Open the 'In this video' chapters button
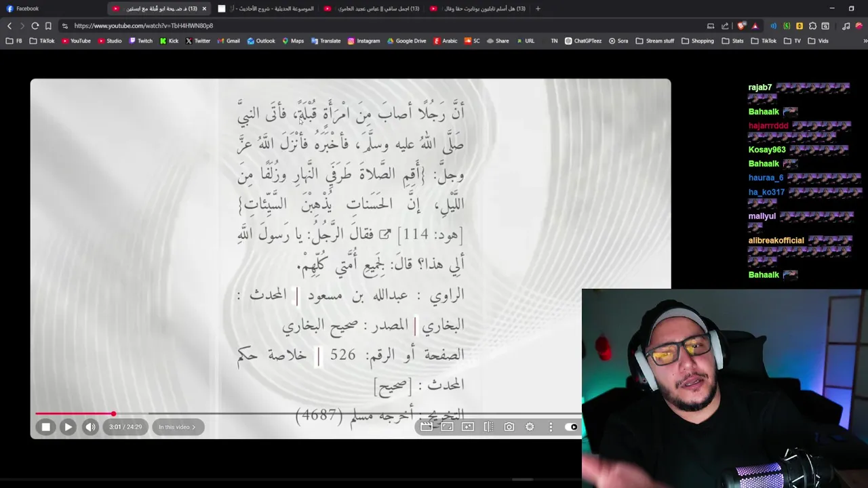Viewport: 868px width, 488px height. [x=178, y=427]
